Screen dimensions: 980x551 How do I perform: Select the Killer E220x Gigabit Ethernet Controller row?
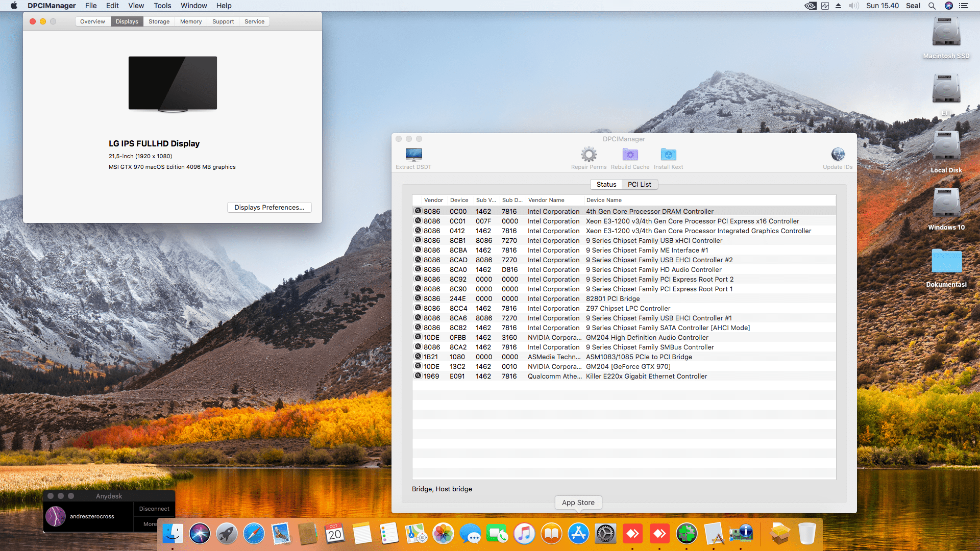tap(646, 376)
